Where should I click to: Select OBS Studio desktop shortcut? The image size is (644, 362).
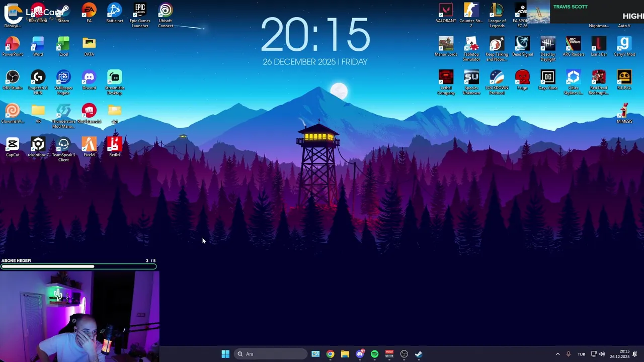click(13, 80)
